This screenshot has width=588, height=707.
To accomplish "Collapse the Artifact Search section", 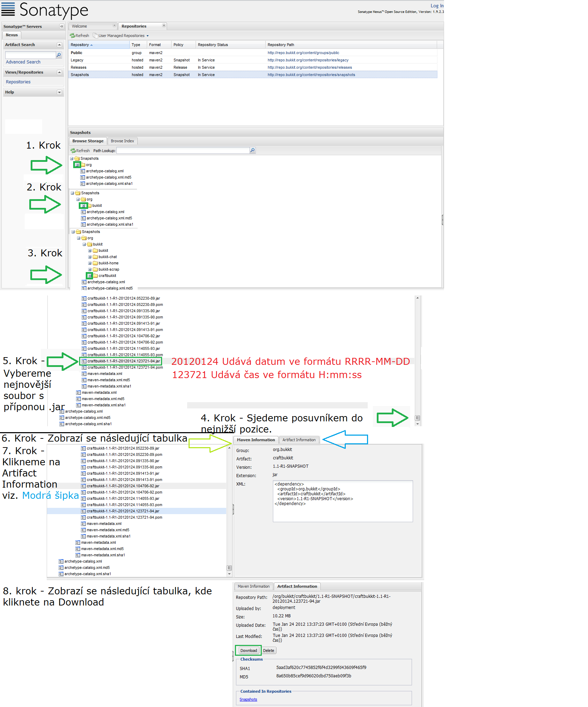I will (59, 45).
